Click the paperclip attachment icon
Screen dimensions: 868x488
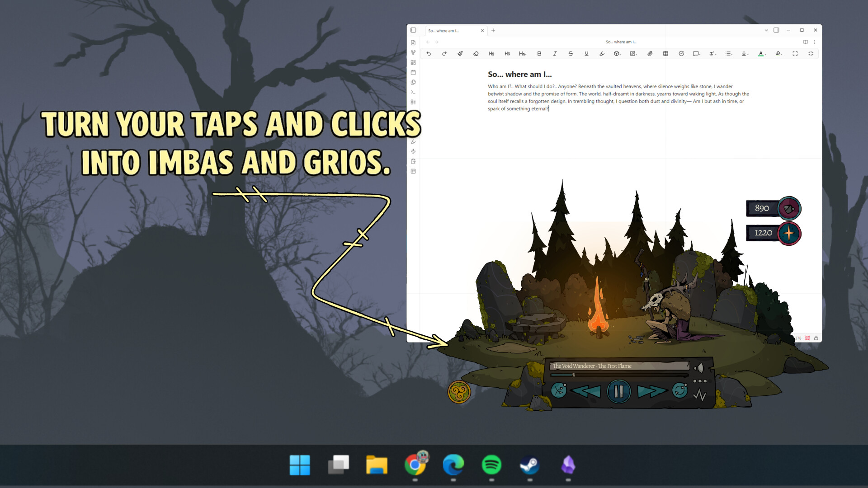pos(650,53)
